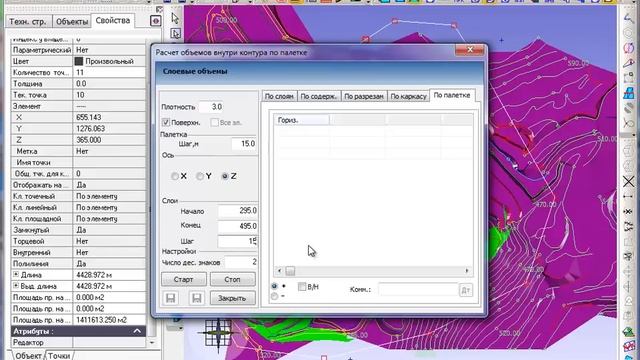Collapse the Атрибуты section
Screen dimensions: 640x360
coord(137,331)
